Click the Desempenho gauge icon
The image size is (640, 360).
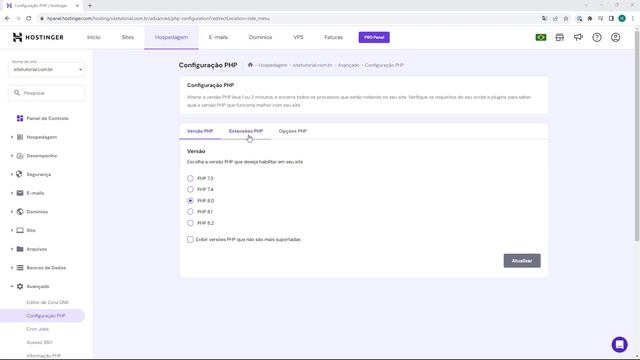click(x=20, y=156)
